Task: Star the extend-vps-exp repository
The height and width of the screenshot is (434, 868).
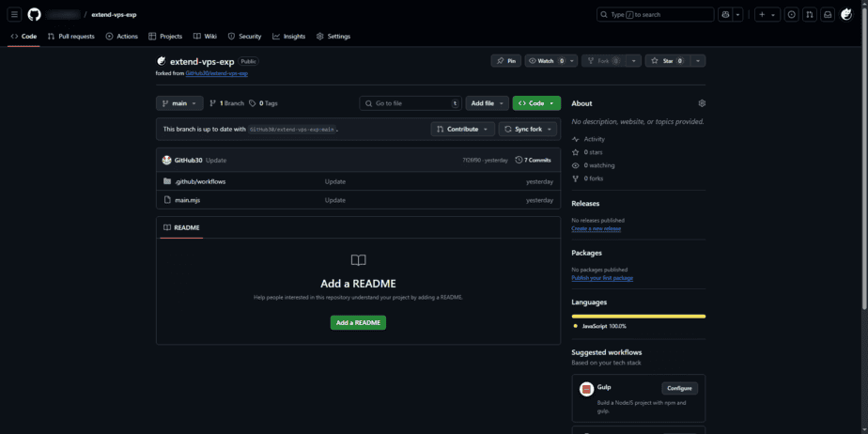Action: 668,61
